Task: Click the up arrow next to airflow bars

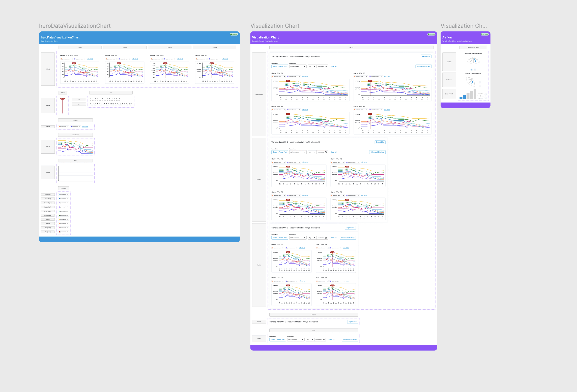Action: pos(486,94)
